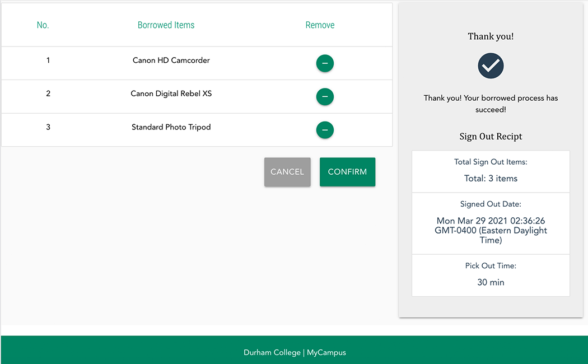Remove Standard Photo Tripod from the list

pos(325,130)
